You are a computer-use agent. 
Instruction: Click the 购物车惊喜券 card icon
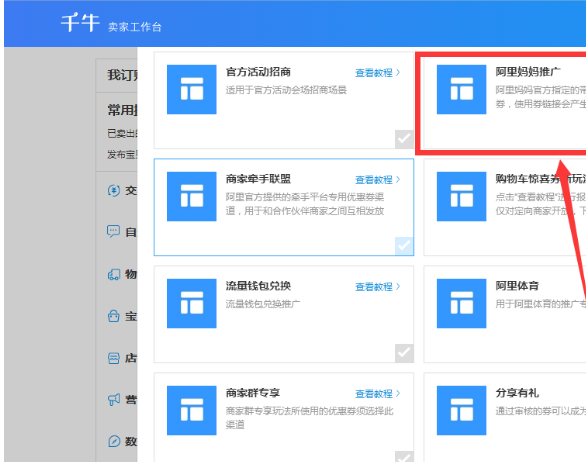[462, 196]
